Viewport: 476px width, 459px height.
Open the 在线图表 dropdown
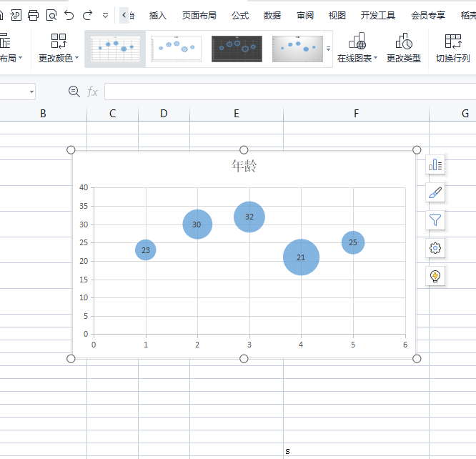tap(357, 49)
